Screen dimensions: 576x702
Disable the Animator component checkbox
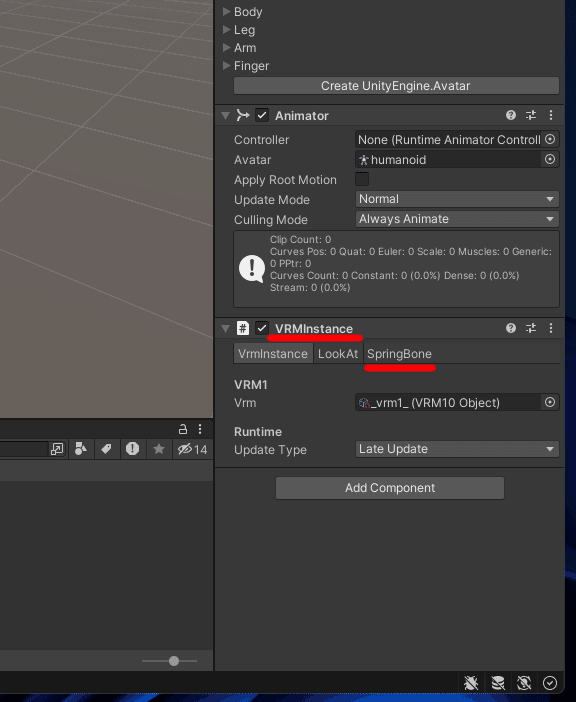click(x=262, y=116)
